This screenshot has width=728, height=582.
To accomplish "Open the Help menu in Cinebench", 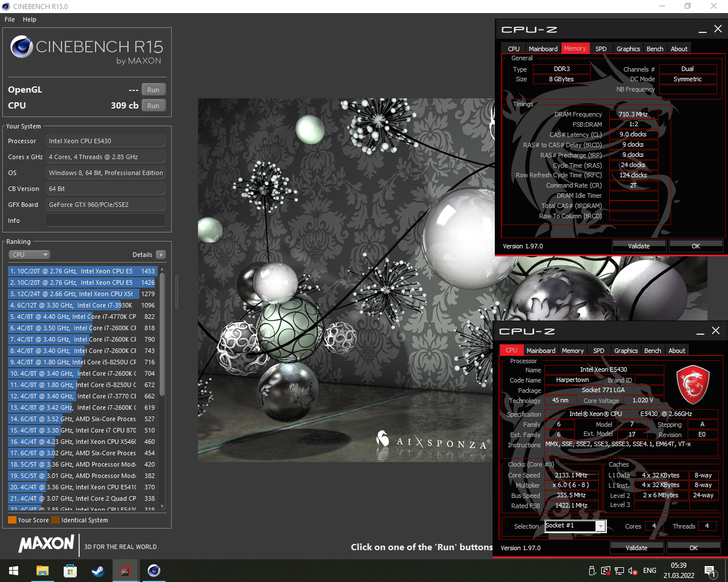I will coord(30,19).
